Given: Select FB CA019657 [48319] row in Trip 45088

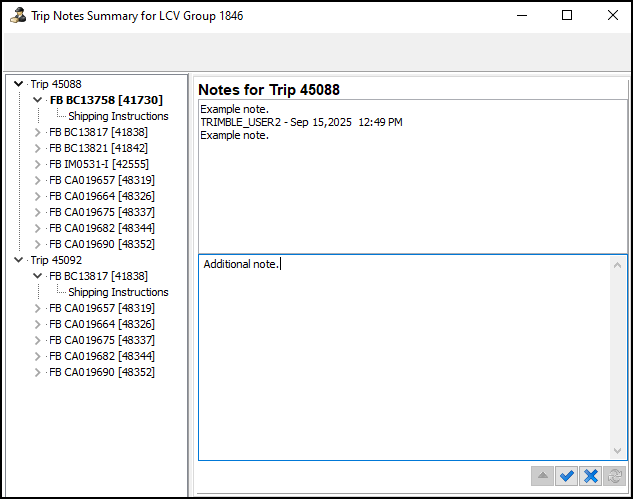Looking at the screenshot, I should pyautogui.click(x=102, y=180).
